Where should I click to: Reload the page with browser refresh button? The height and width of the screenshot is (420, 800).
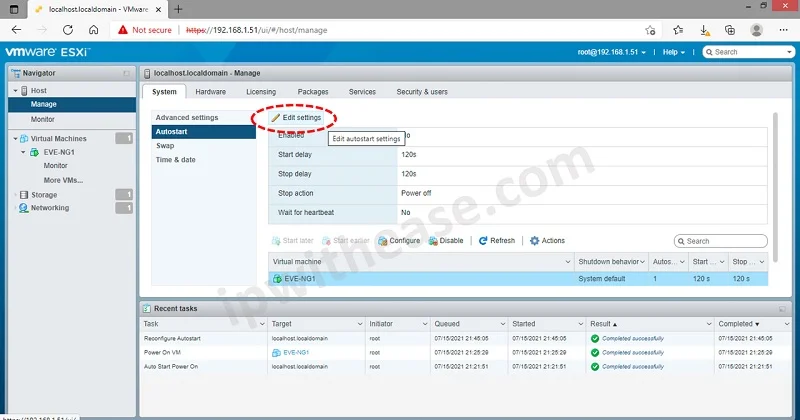[x=72, y=30]
